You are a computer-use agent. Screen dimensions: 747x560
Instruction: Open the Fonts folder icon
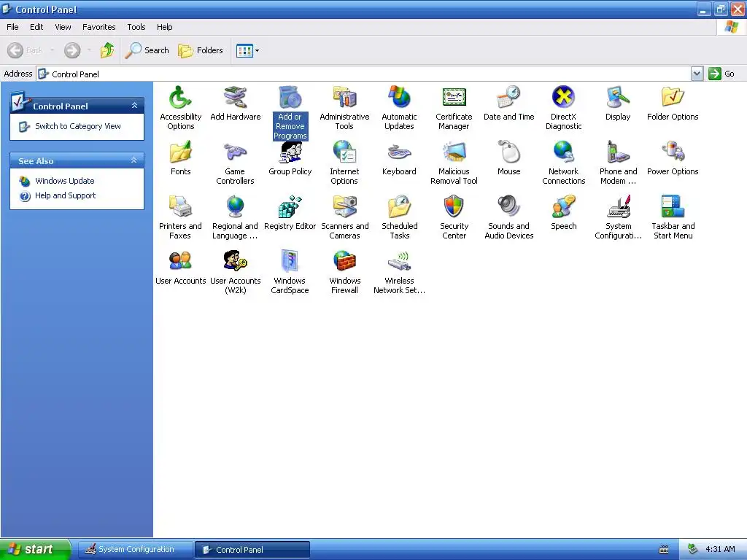coord(181,158)
